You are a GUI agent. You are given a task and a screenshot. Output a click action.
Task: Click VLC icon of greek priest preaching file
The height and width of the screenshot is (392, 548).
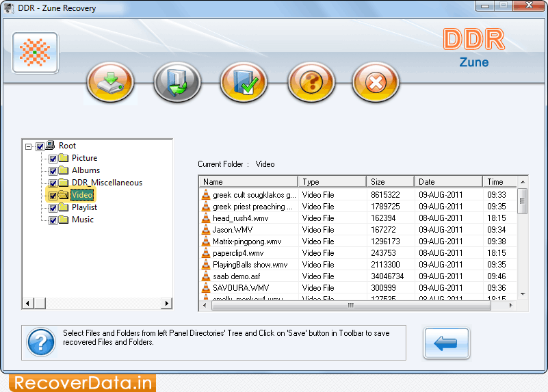(x=206, y=206)
